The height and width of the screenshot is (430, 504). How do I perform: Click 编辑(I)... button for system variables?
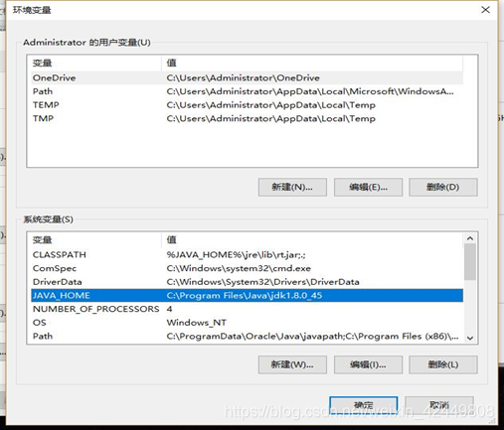coord(368,364)
